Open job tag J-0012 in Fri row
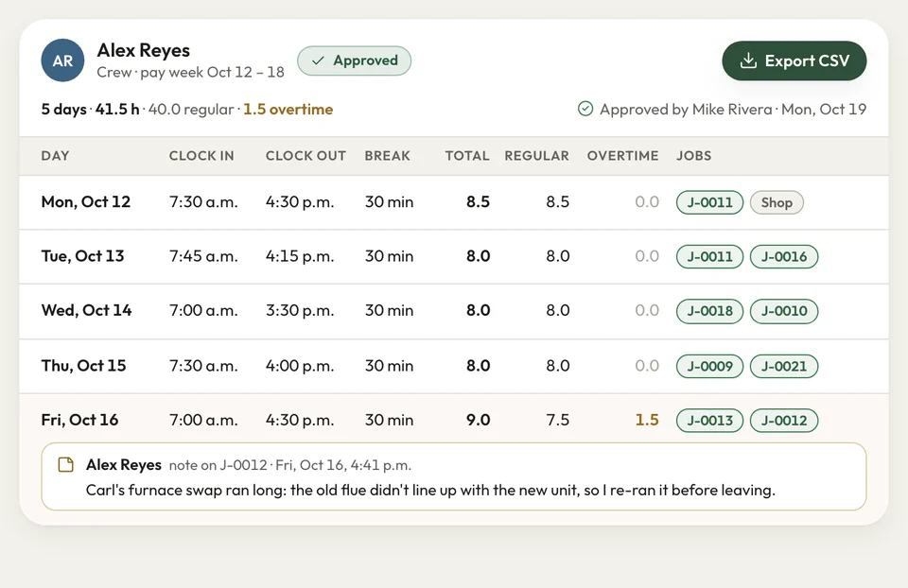The image size is (908, 588). coord(783,420)
